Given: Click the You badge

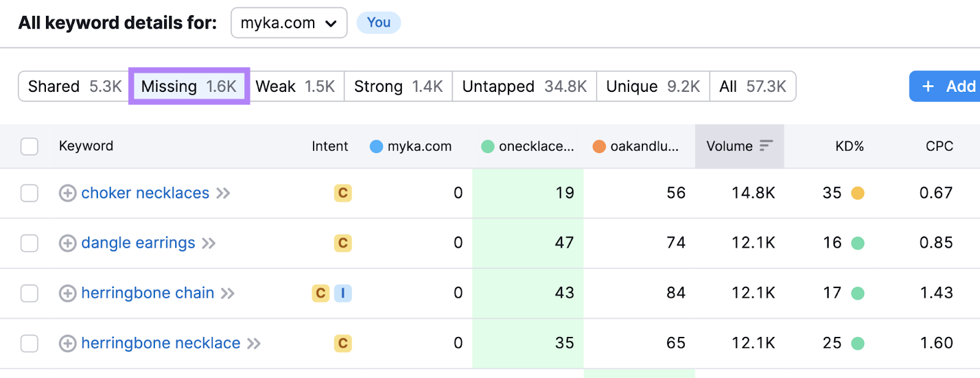Looking at the screenshot, I should point(379,23).
